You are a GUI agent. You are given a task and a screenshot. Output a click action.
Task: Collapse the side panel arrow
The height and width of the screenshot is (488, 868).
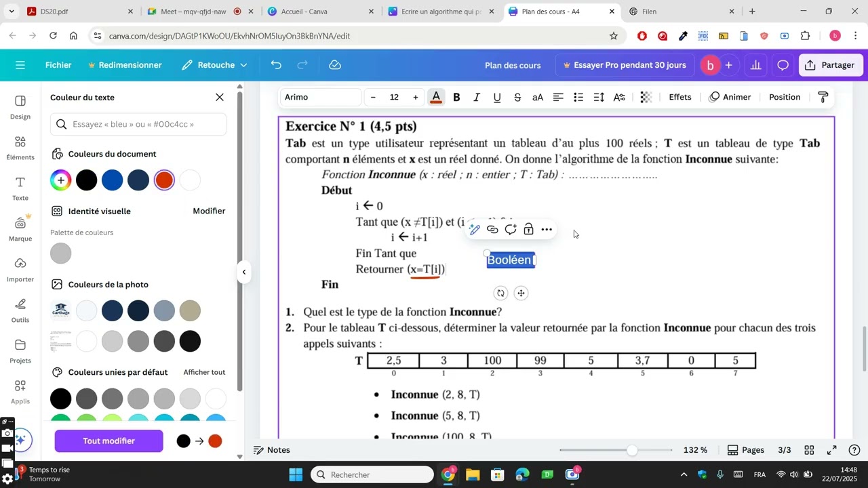pyautogui.click(x=244, y=272)
